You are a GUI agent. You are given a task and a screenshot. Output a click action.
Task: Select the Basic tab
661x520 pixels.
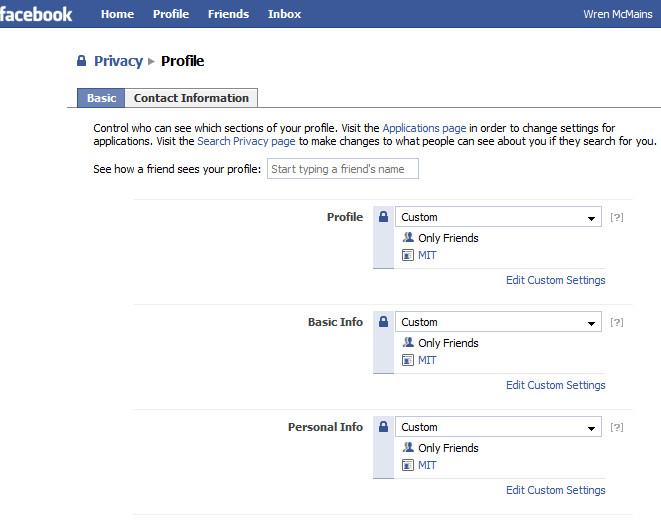101,98
